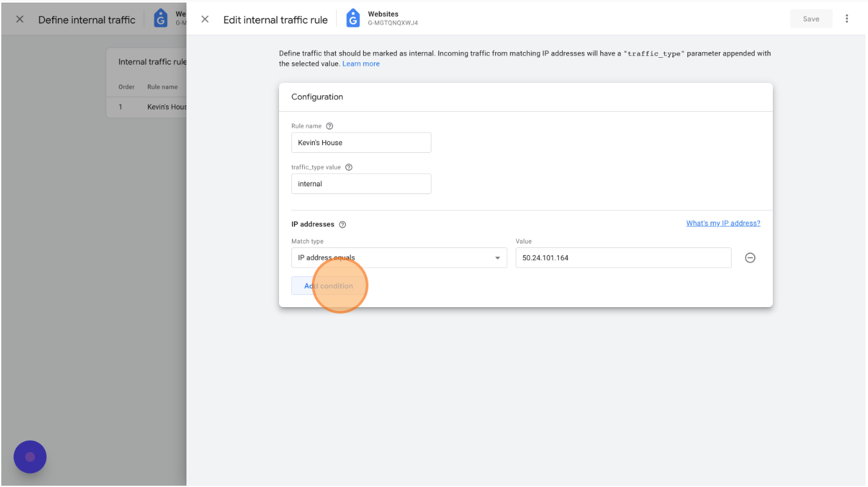Remove the IP condition with the minus icon

(750, 258)
